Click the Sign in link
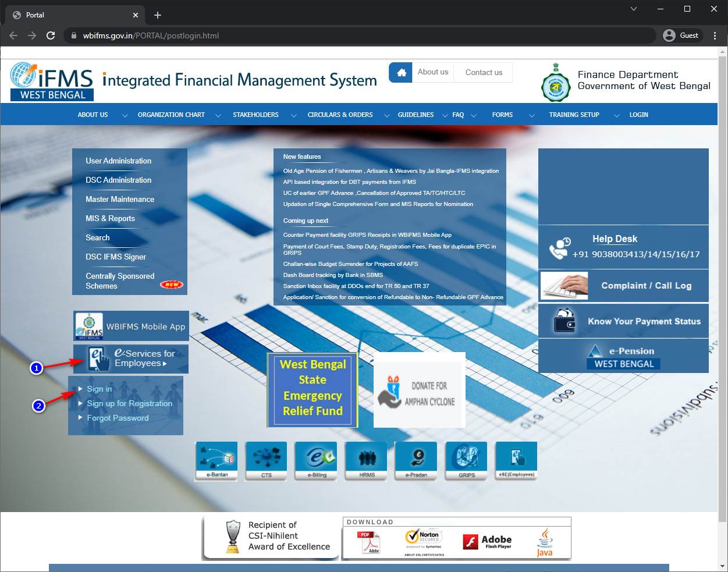Viewport: 728px width, 572px height. pyautogui.click(x=99, y=389)
